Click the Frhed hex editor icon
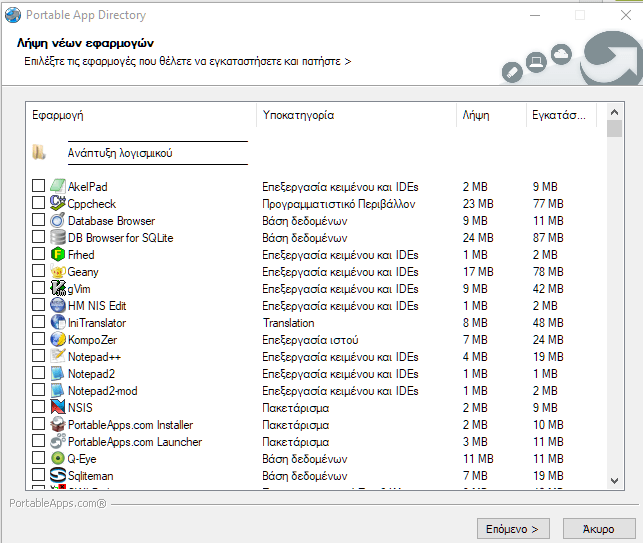Image resolution: width=643 pixels, height=543 pixels. click(57, 254)
